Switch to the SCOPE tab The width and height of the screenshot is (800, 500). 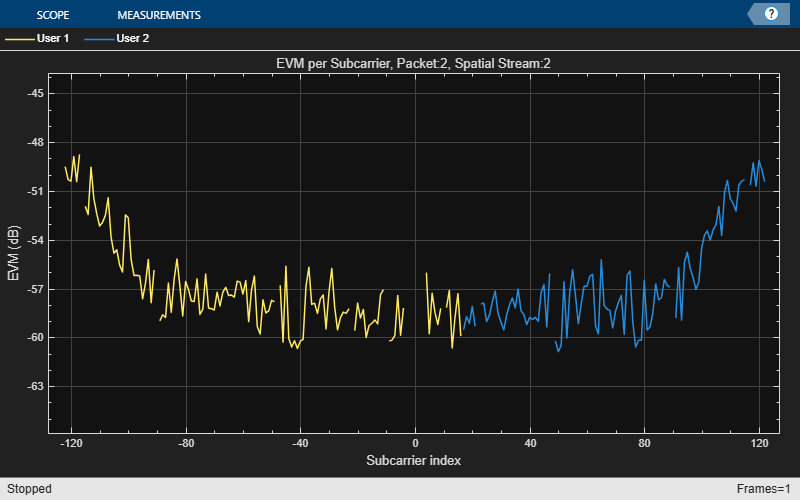53,15
